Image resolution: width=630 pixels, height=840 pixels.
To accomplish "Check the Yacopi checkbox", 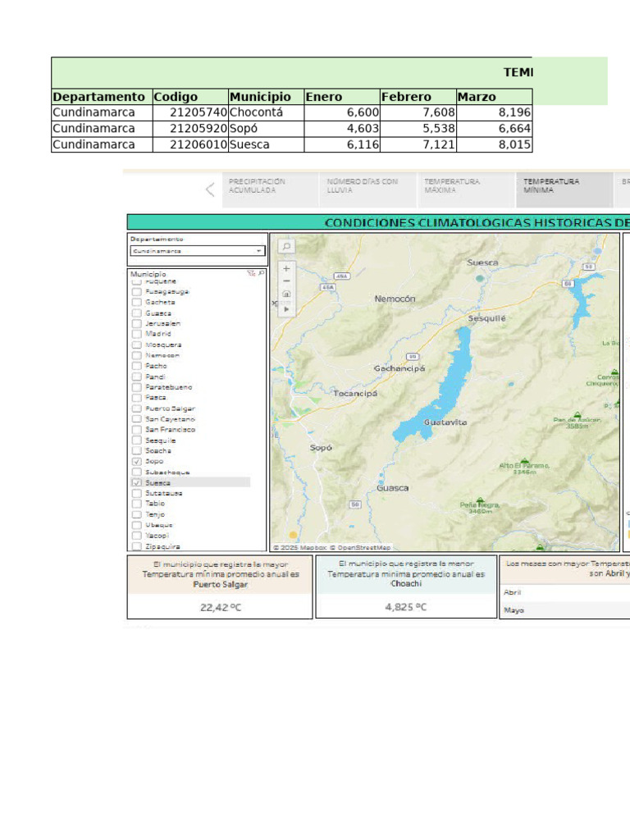I will (x=137, y=535).
